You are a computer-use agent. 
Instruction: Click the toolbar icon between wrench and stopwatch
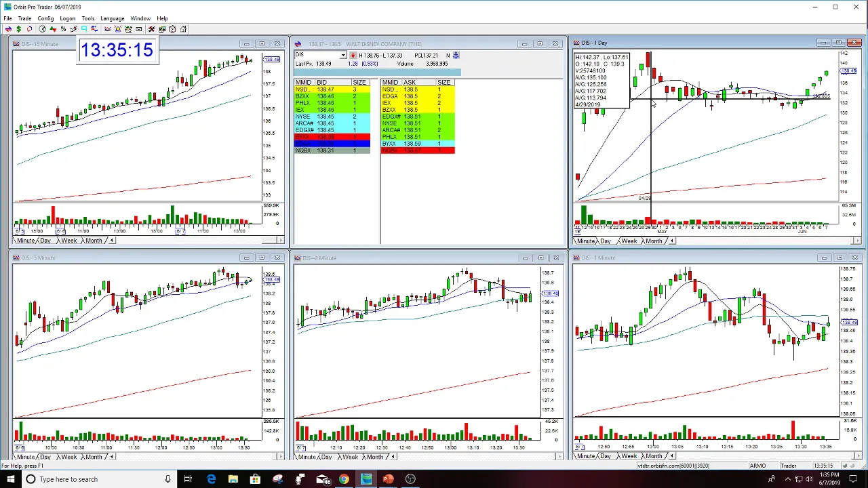tap(163, 29)
